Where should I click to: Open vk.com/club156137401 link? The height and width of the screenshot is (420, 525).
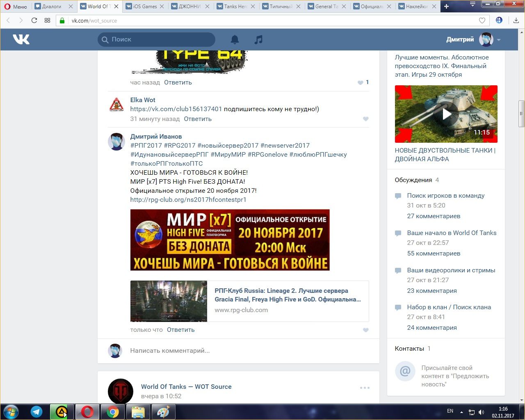point(176,109)
